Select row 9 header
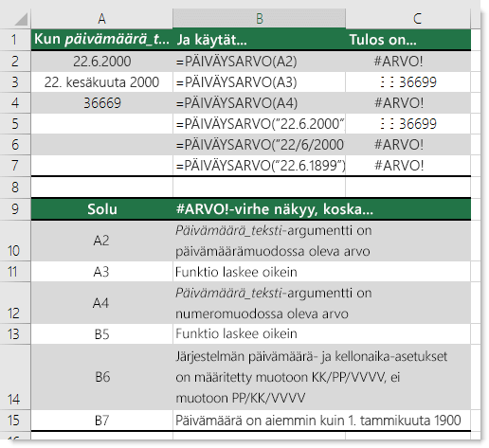Viewport: 489px width, 448px height. pyautogui.click(x=15, y=209)
